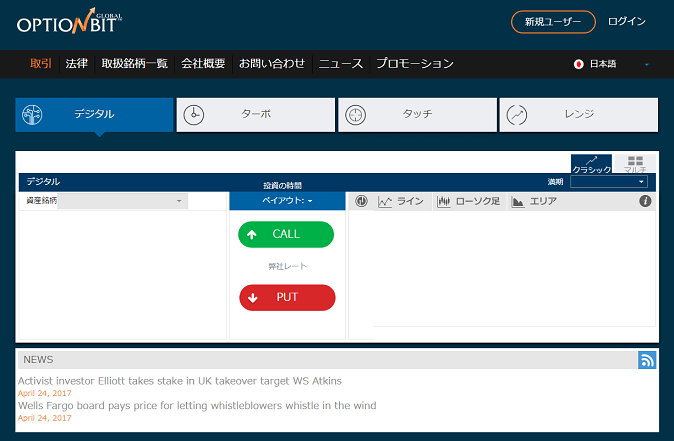This screenshot has width=674, height=441.
Task: Click the デジタル panel title text
Action: [x=43, y=181]
